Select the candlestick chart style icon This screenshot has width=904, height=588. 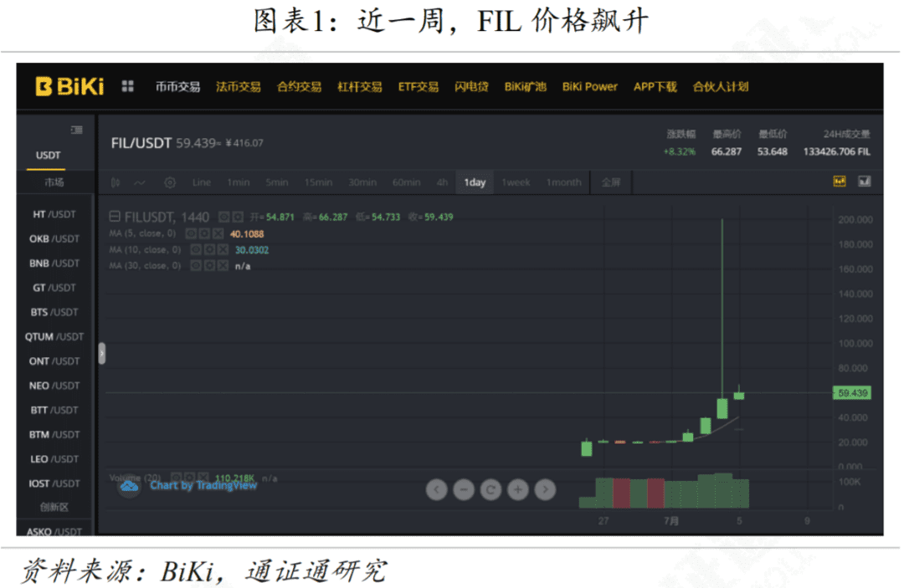[116, 182]
